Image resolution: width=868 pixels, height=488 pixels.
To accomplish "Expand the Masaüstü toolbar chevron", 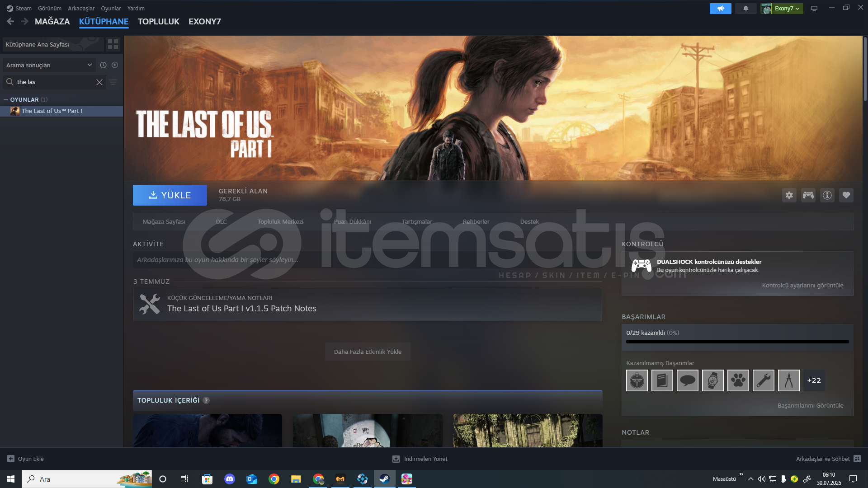I will tap(741, 474).
